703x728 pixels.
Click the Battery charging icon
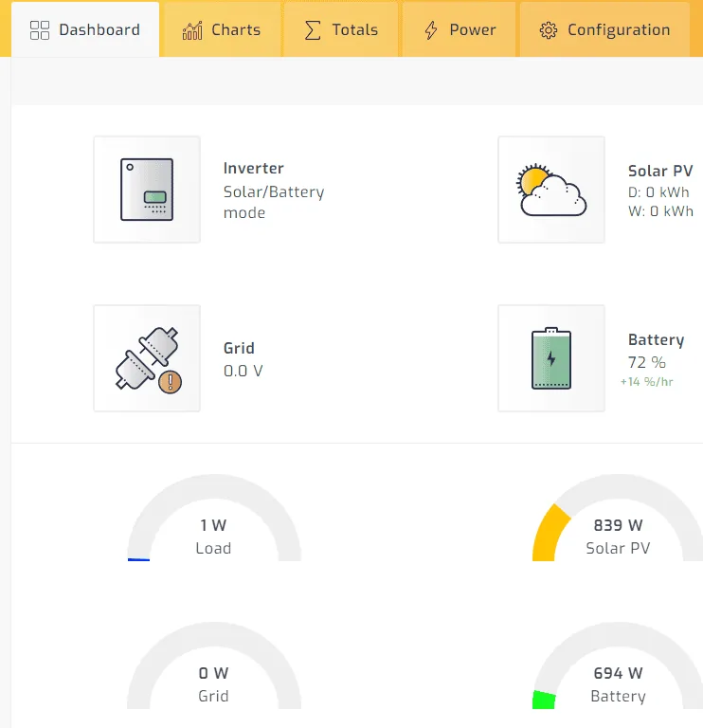pyautogui.click(x=551, y=358)
